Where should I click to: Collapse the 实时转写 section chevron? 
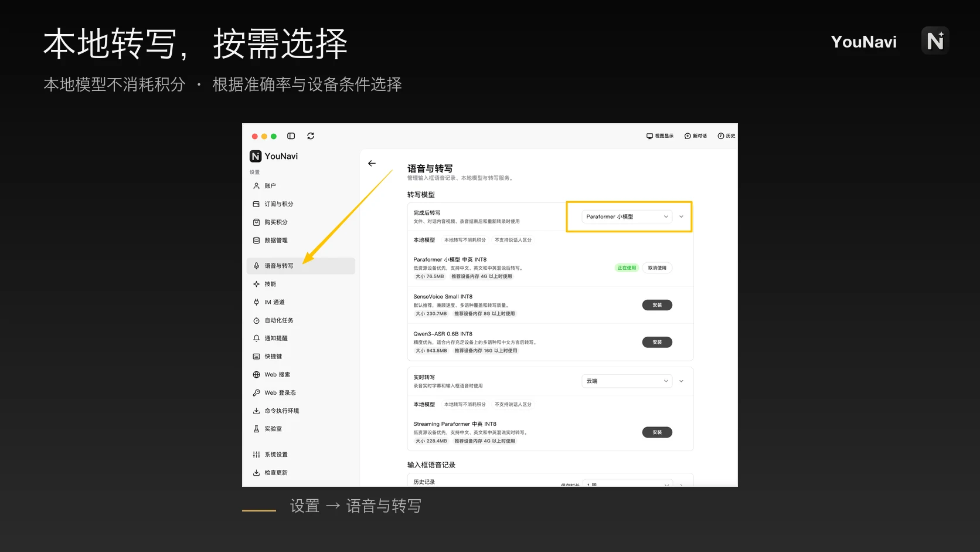pos(681,381)
